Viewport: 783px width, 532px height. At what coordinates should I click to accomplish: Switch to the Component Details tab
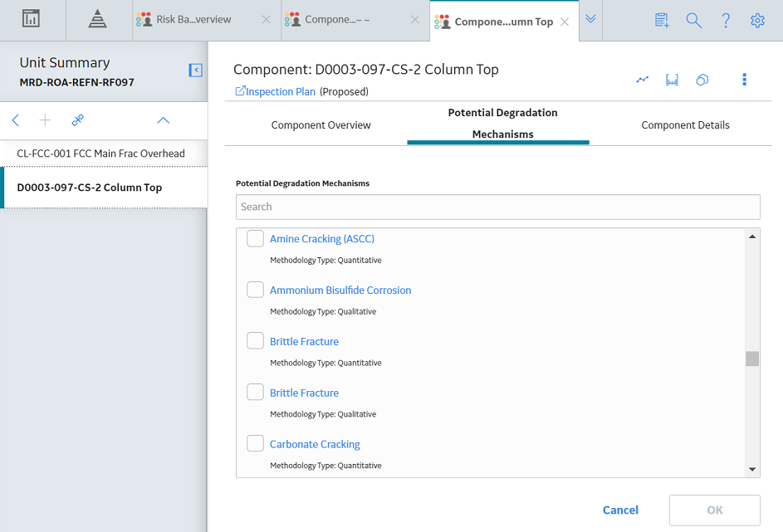[685, 124]
